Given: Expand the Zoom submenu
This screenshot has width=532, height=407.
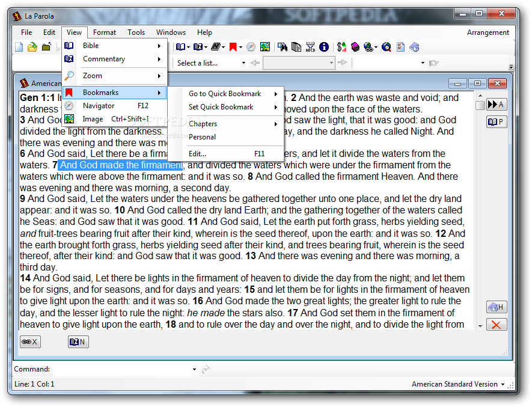Looking at the screenshot, I should click(x=115, y=76).
